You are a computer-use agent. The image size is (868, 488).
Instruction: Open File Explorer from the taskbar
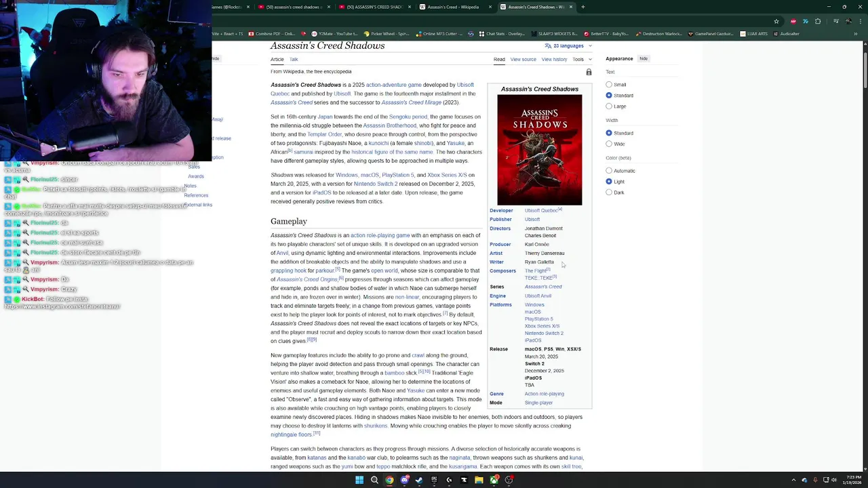479,480
